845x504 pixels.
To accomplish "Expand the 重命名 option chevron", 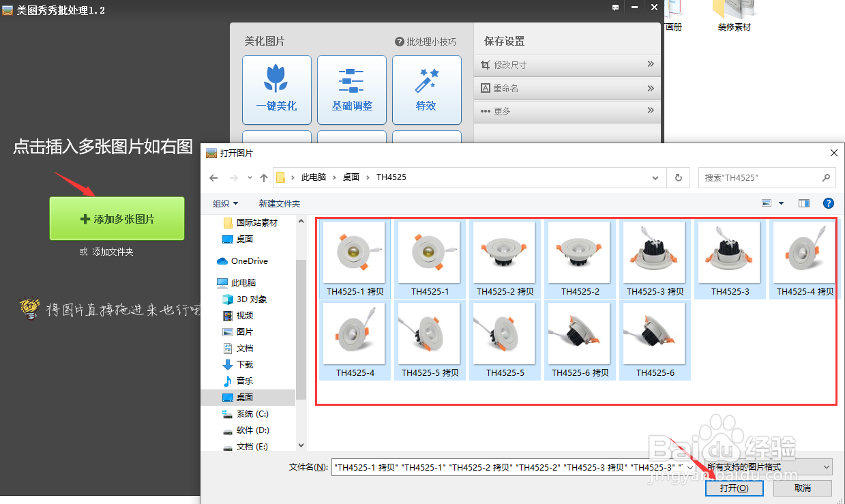I will pyautogui.click(x=649, y=88).
